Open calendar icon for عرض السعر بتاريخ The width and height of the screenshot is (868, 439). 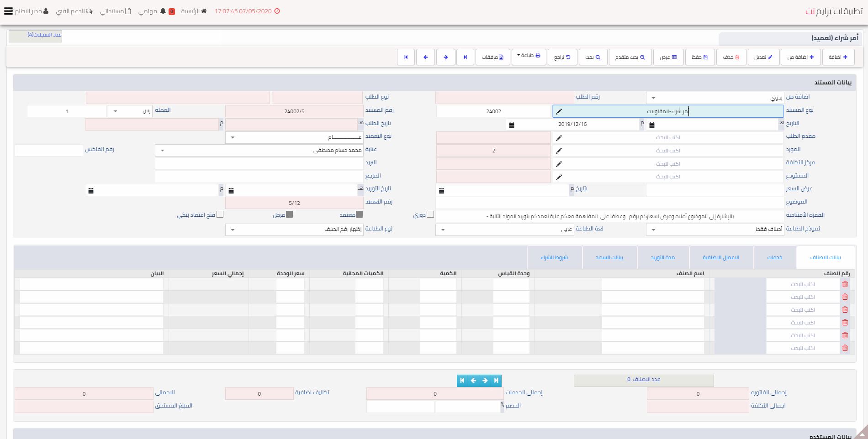pyautogui.click(x=441, y=191)
